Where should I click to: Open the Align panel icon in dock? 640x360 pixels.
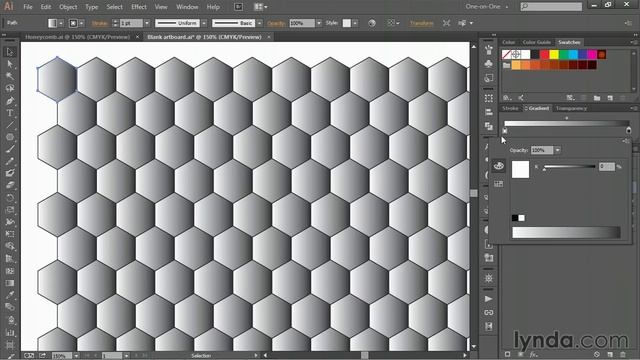(x=489, y=112)
